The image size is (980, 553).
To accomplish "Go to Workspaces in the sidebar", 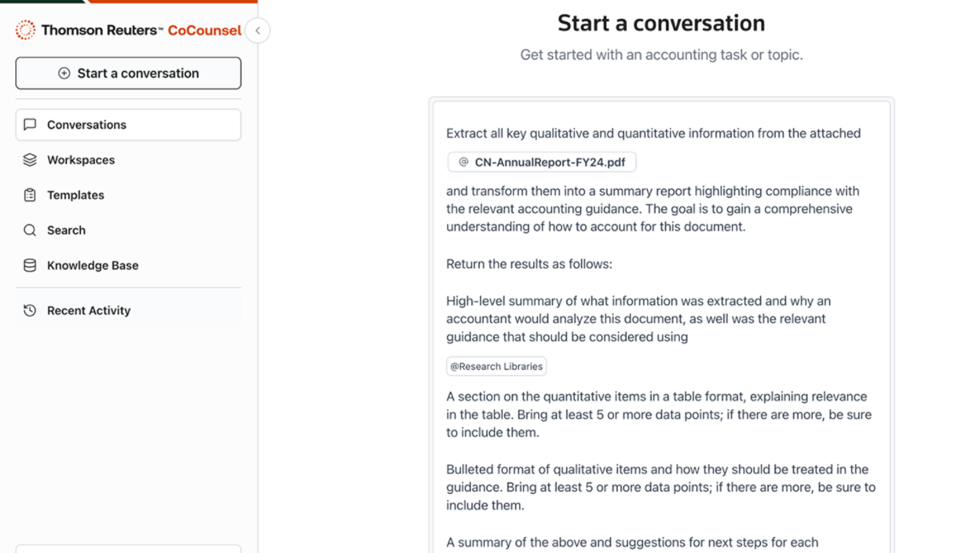I will pyautogui.click(x=80, y=160).
